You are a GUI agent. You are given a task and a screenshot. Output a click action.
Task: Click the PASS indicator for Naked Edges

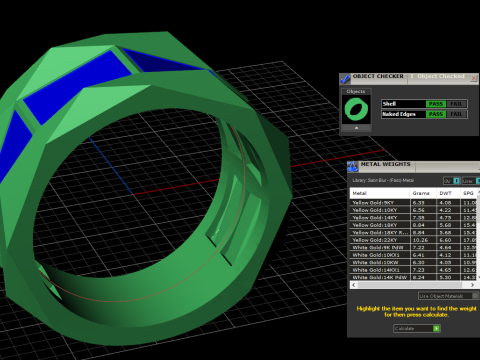[x=436, y=114]
